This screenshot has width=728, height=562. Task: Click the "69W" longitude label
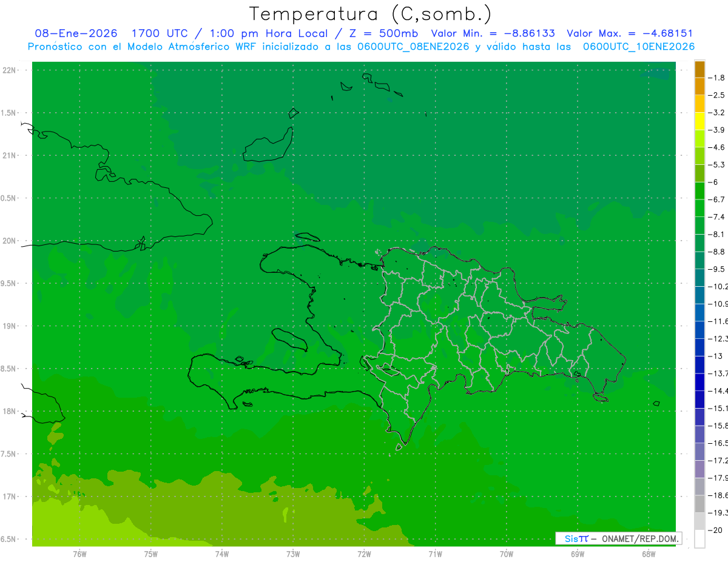tap(578, 554)
